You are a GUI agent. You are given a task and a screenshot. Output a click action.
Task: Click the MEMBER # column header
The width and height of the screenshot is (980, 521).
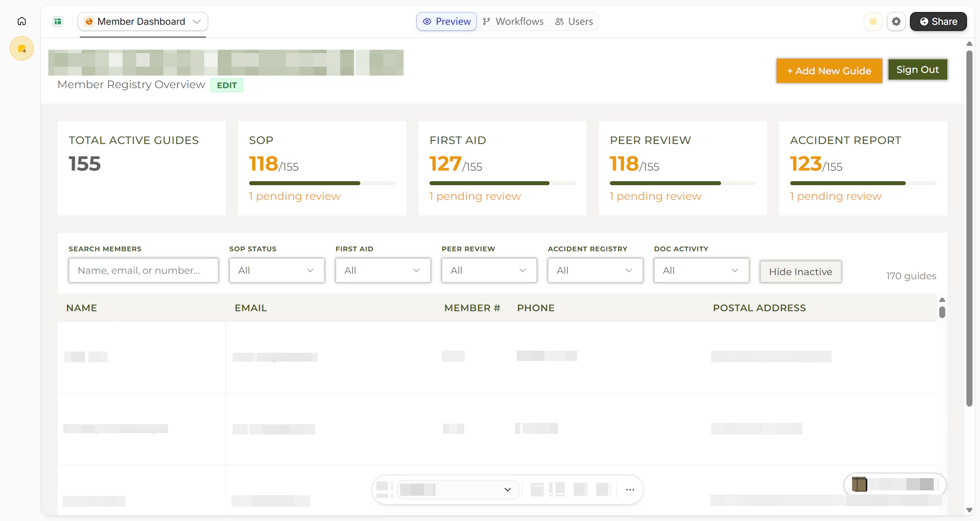point(472,308)
